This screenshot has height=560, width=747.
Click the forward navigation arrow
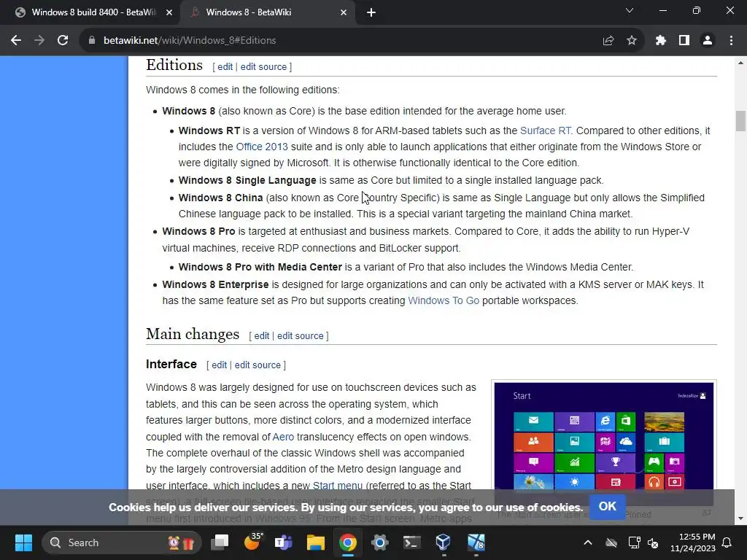click(x=39, y=41)
